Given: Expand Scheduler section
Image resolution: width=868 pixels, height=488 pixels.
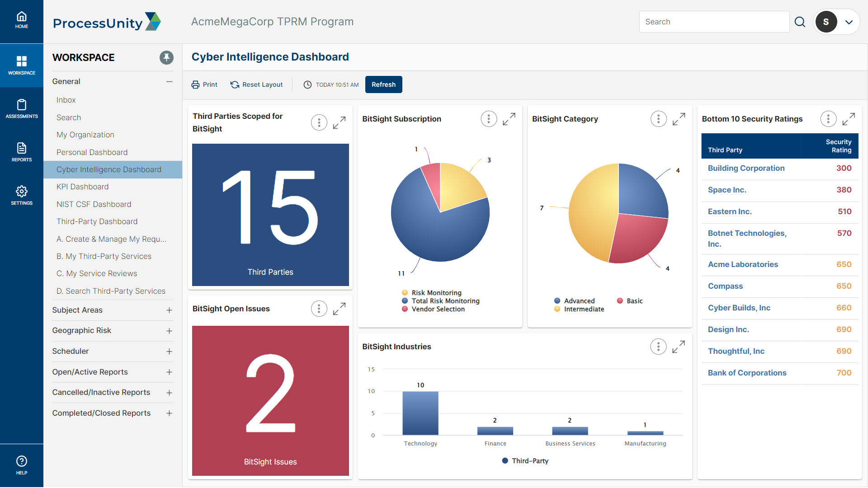Looking at the screenshot, I should click(x=170, y=352).
